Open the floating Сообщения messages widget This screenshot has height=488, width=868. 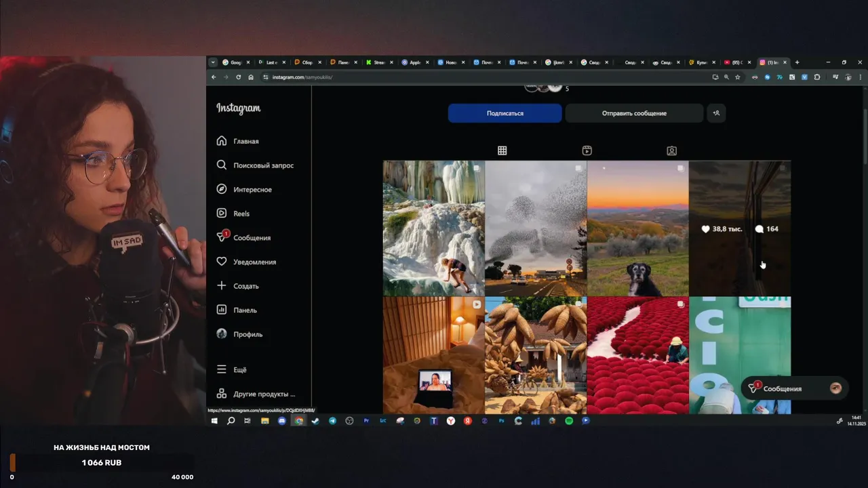tap(794, 388)
